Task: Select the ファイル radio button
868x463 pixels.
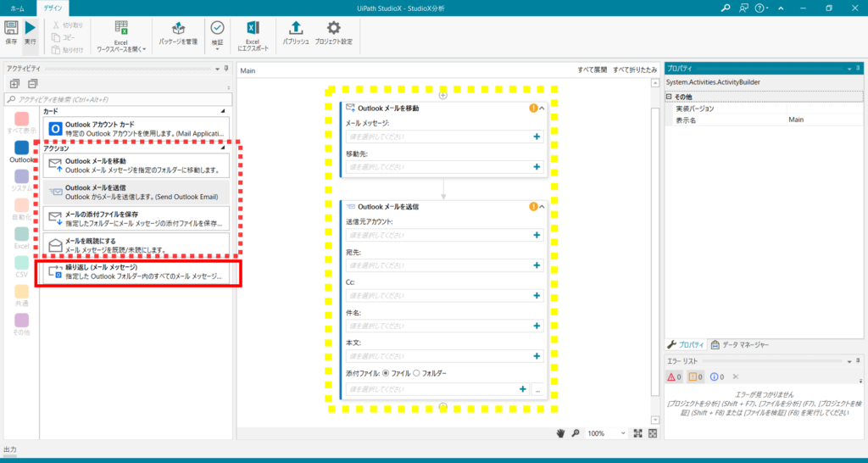Action: (386, 373)
